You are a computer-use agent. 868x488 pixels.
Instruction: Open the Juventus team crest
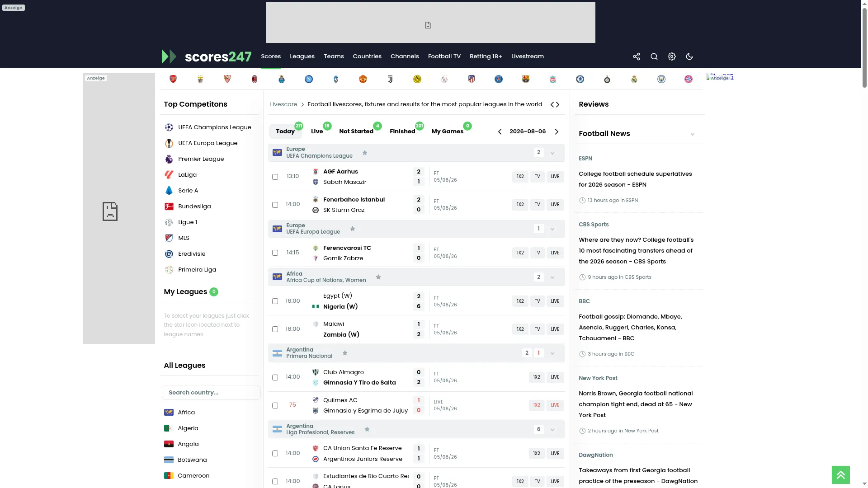pos(390,79)
